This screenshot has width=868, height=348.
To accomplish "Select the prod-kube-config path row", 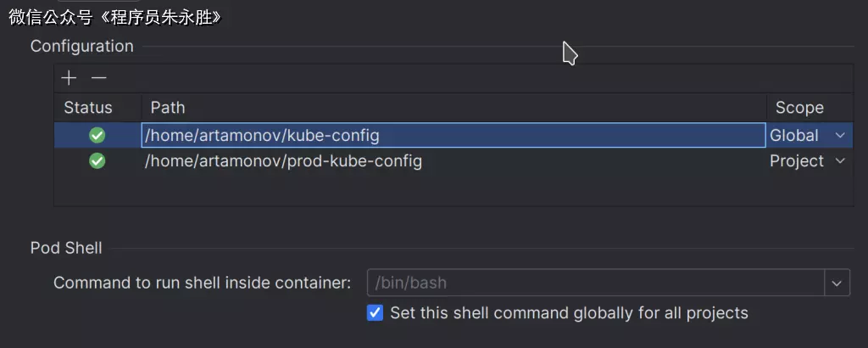I will [x=283, y=160].
